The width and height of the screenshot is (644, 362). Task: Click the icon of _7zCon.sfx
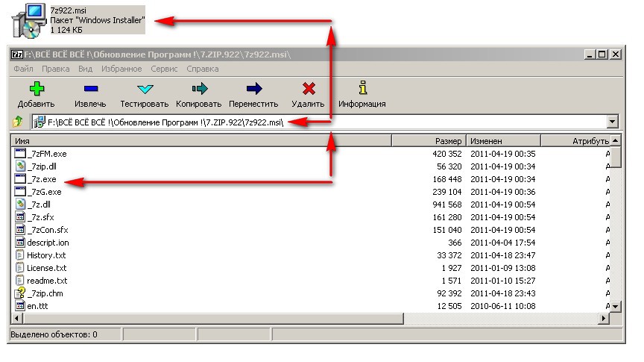19,230
